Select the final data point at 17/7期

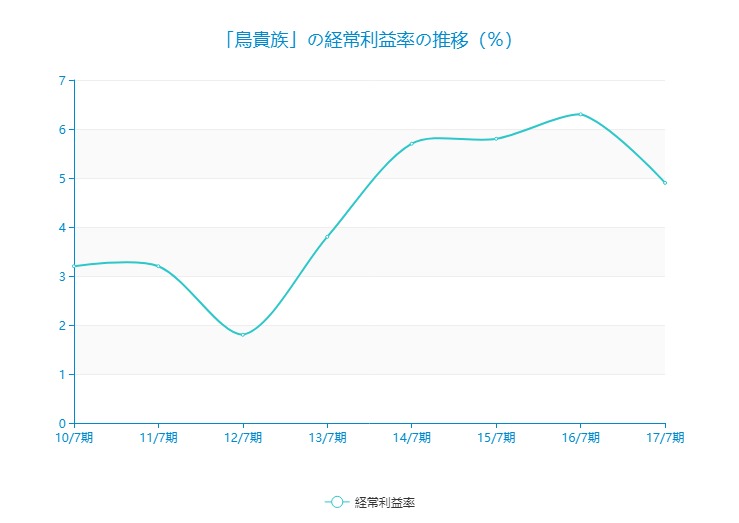tap(664, 183)
